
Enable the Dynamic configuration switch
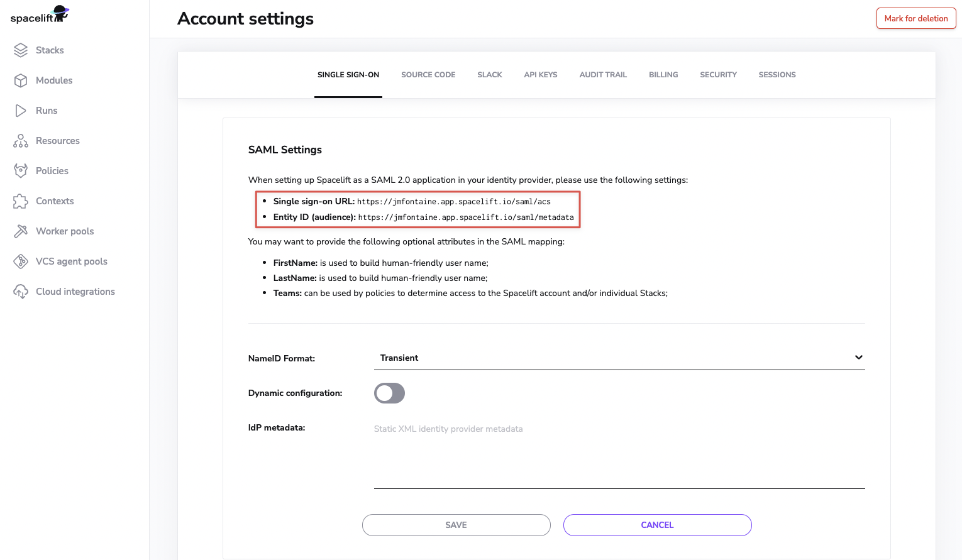[389, 393]
